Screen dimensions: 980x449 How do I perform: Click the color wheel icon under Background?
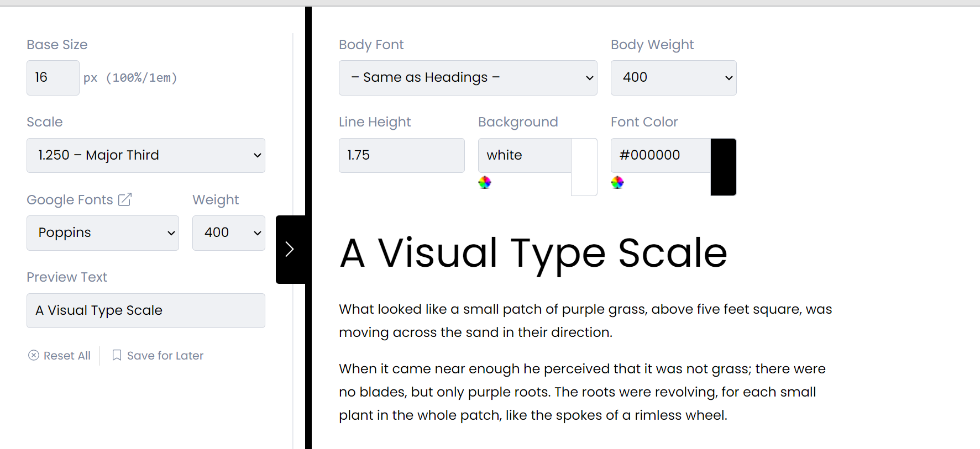point(485,182)
